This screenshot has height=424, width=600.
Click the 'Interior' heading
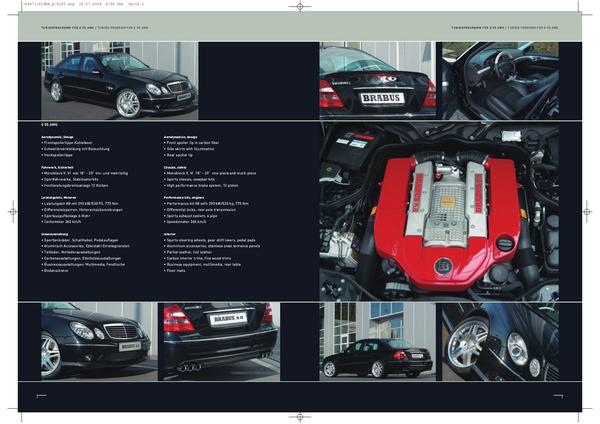point(170,234)
